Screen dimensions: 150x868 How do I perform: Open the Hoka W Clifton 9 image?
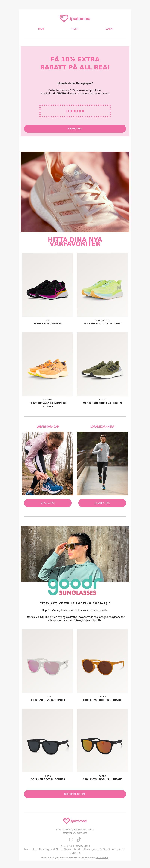pos(102,285)
